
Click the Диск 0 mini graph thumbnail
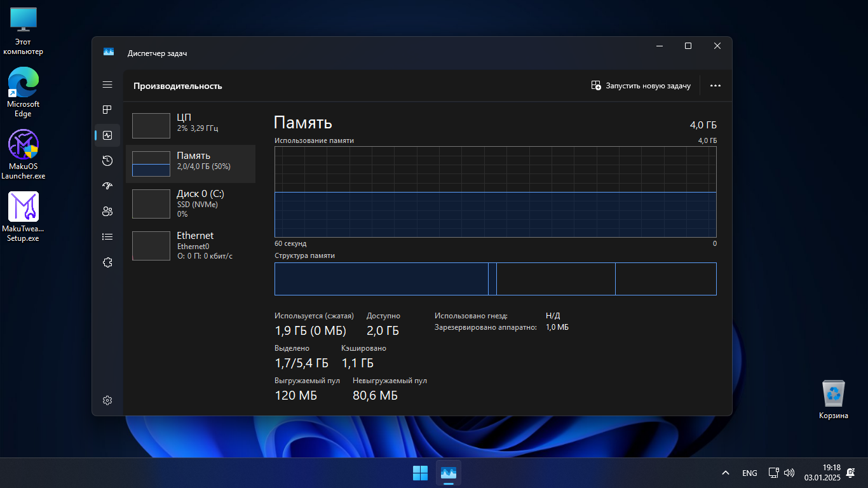(x=151, y=203)
